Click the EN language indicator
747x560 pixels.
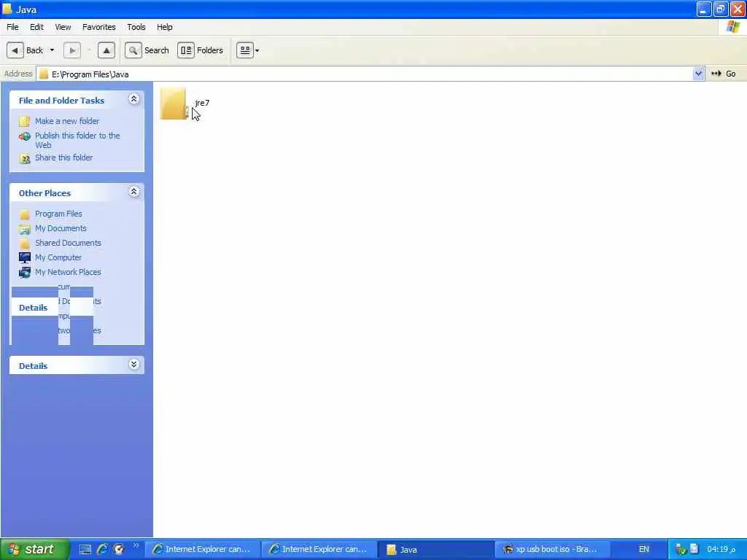coord(643,549)
